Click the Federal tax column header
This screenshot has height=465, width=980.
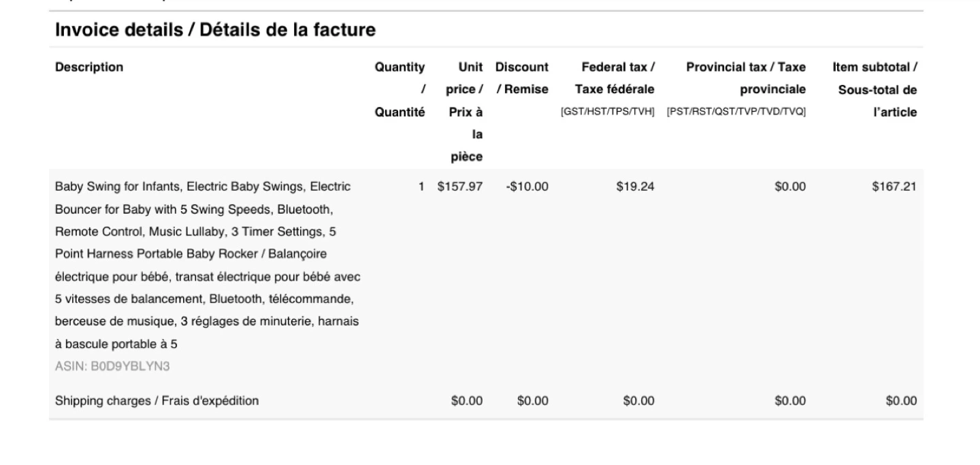click(614, 78)
